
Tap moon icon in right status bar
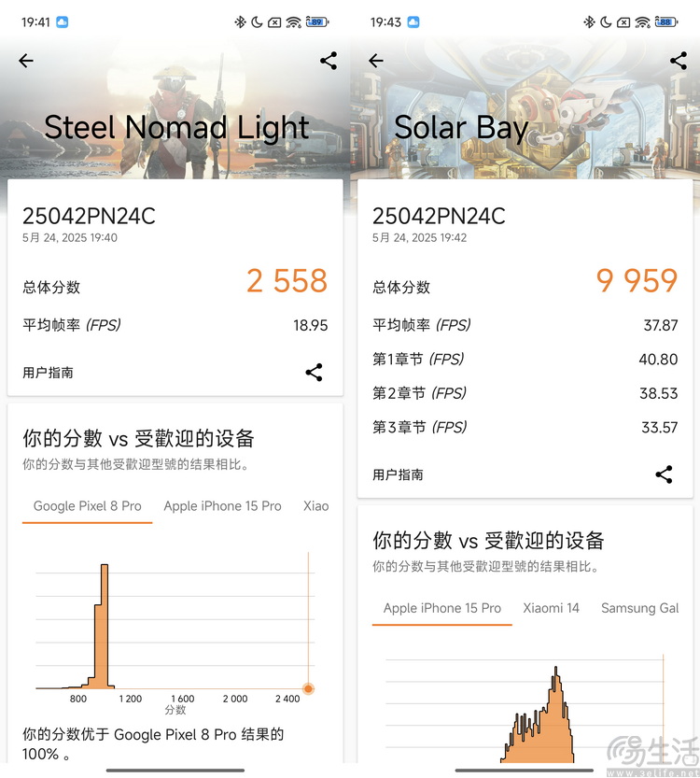point(606,21)
